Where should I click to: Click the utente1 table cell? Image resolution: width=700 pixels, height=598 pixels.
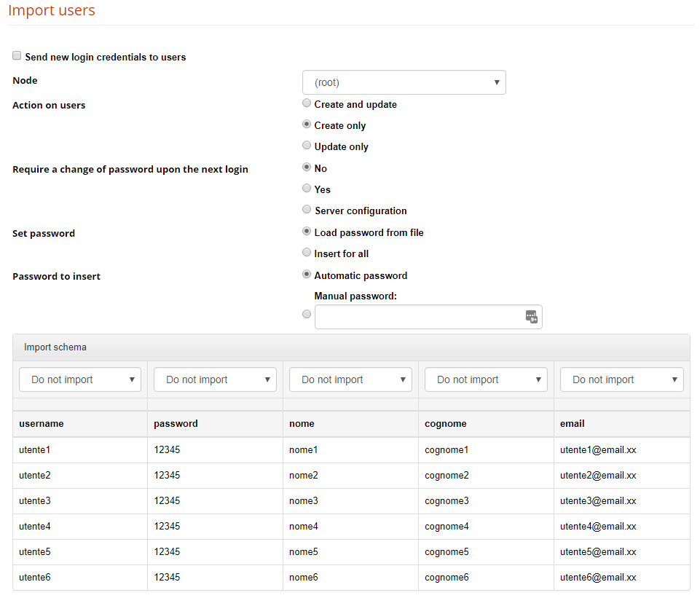[x=34, y=449]
